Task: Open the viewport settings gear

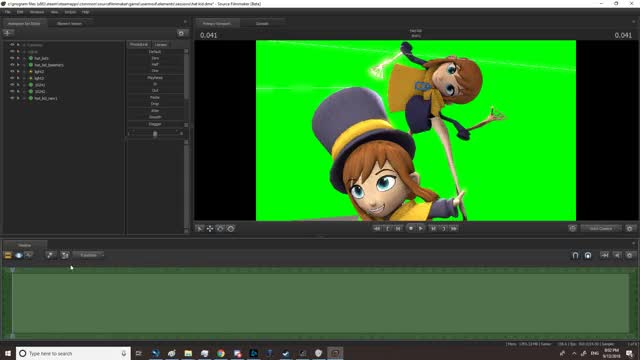Action: tap(630, 229)
